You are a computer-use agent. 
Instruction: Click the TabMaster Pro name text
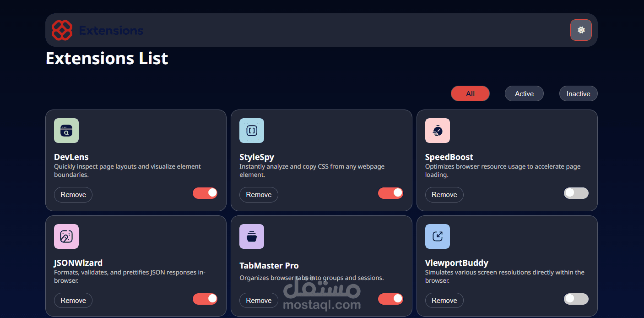pyautogui.click(x=269, y=266)
